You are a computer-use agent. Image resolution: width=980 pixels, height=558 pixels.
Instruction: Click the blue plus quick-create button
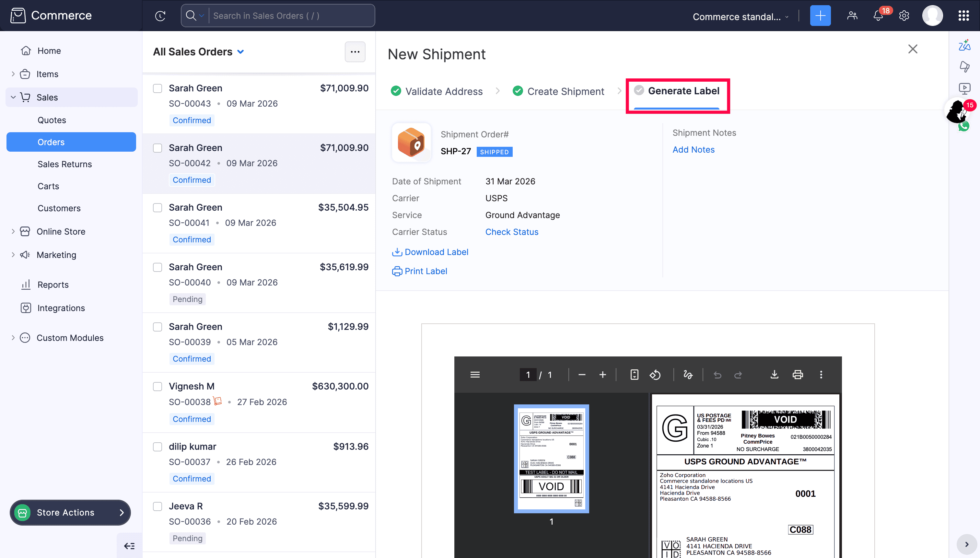[x=820, y=16]
